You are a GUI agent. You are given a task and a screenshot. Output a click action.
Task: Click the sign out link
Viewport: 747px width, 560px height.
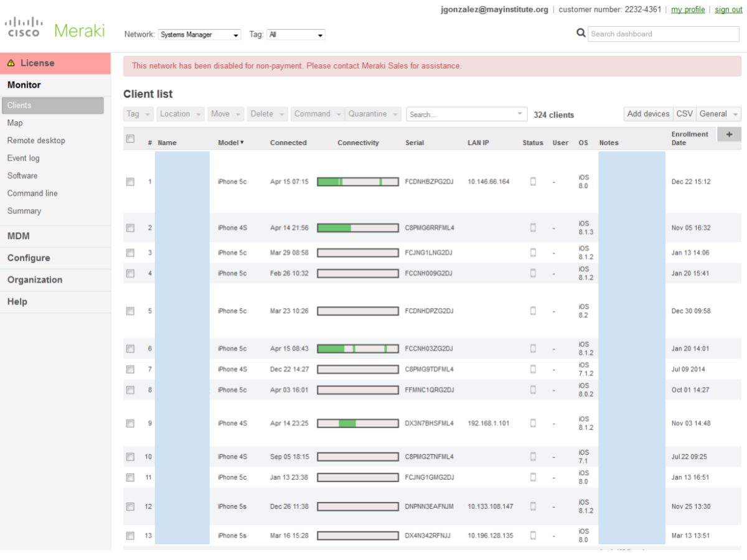pos(728,9)
